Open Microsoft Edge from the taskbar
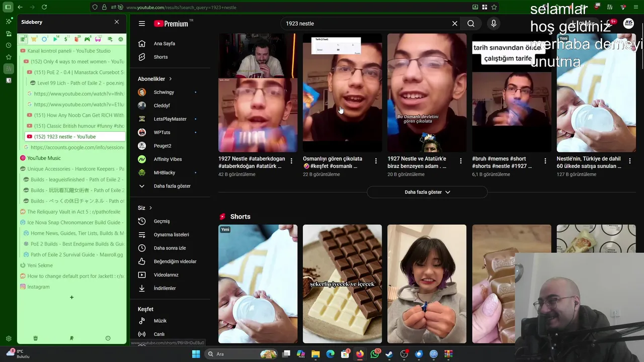This screenshot has height=362, width=644. coord(331,354)
